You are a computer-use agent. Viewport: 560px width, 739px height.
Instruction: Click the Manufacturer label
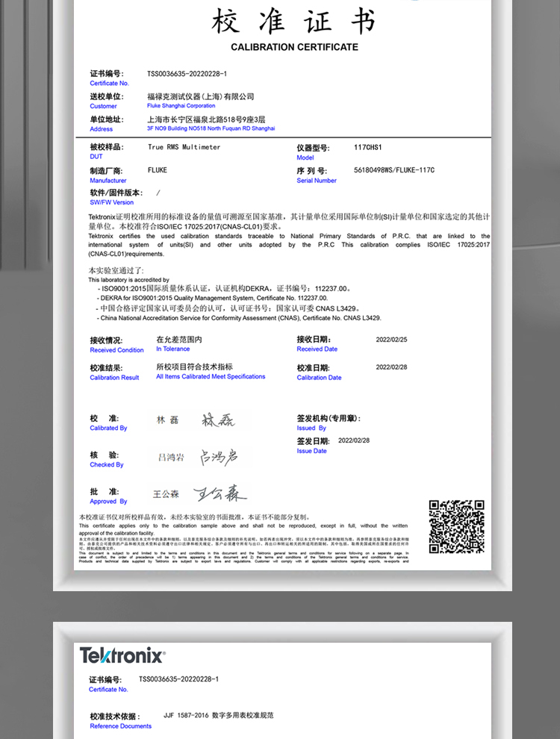[108, 181]
